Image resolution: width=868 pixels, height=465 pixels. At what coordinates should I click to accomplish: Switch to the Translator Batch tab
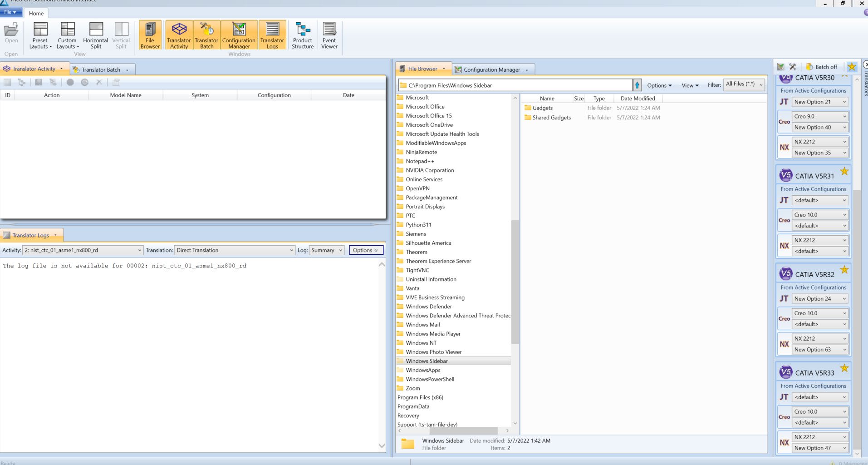(101, 69)
